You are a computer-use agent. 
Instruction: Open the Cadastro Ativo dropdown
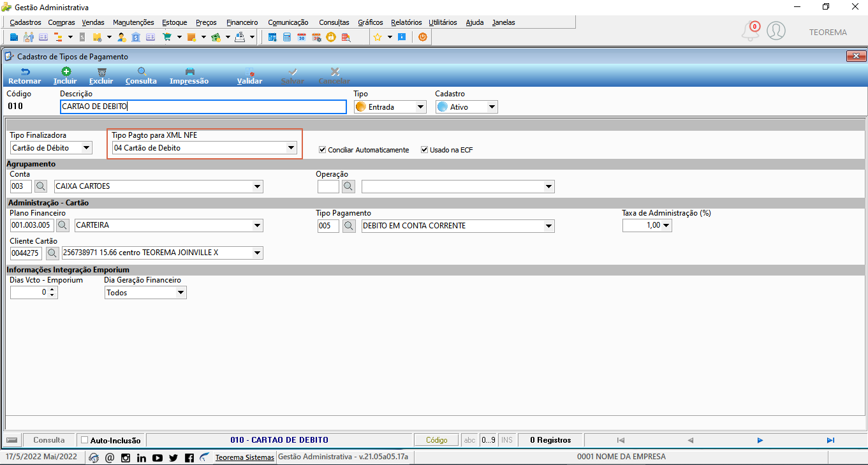tap(492, 107)
